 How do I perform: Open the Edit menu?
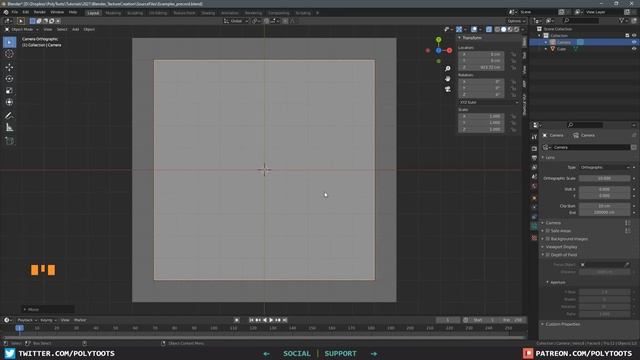tap(26, 12)
